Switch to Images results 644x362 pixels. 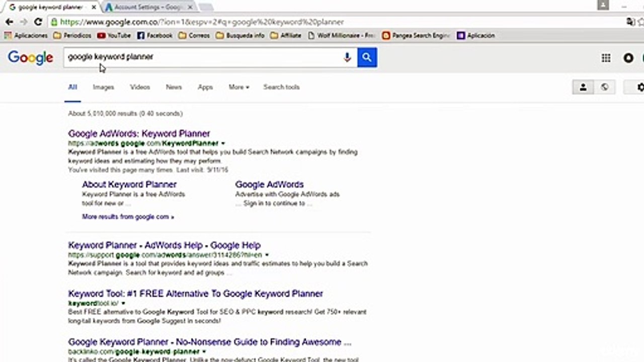tap(104, 87)
